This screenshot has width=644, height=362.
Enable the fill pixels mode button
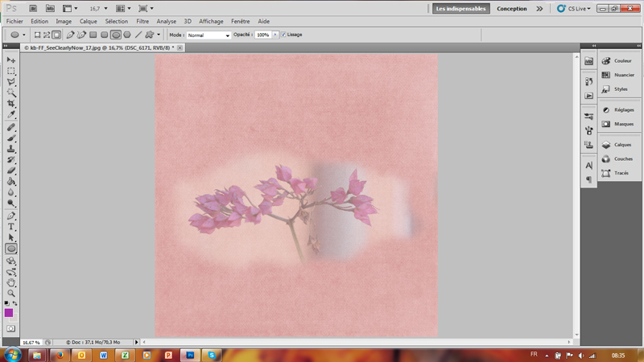[x=56, y=35]
